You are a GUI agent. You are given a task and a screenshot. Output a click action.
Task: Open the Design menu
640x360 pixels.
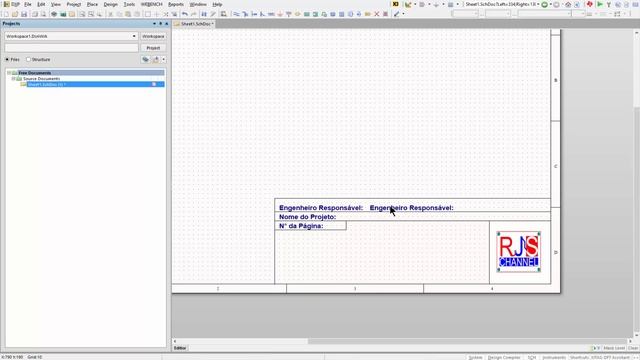(x=110, y=4)
